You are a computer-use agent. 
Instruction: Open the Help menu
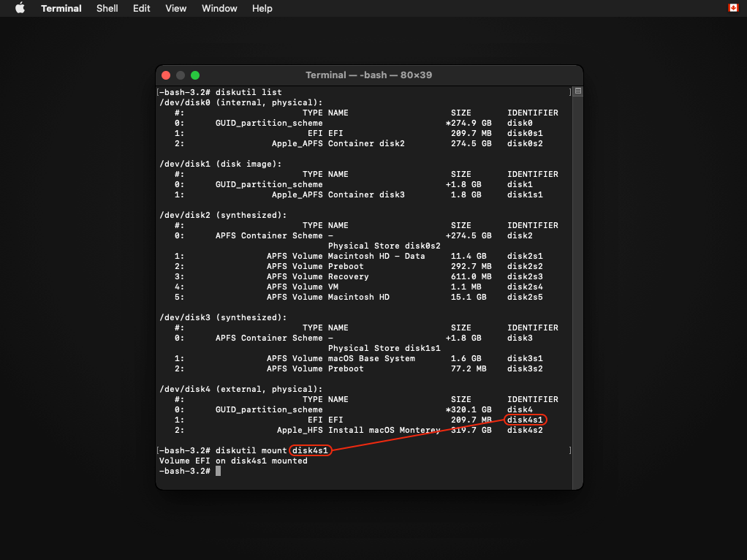point(262,8)
